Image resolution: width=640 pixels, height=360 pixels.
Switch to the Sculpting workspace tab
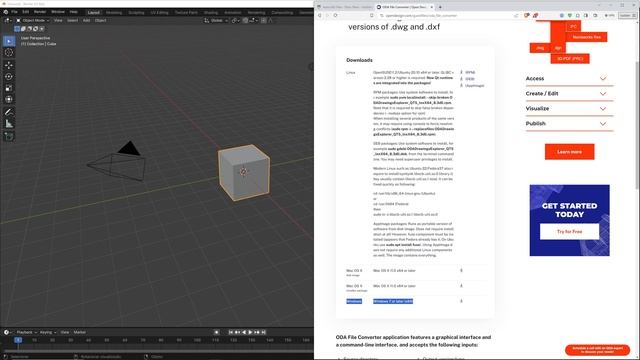(136, 13)
